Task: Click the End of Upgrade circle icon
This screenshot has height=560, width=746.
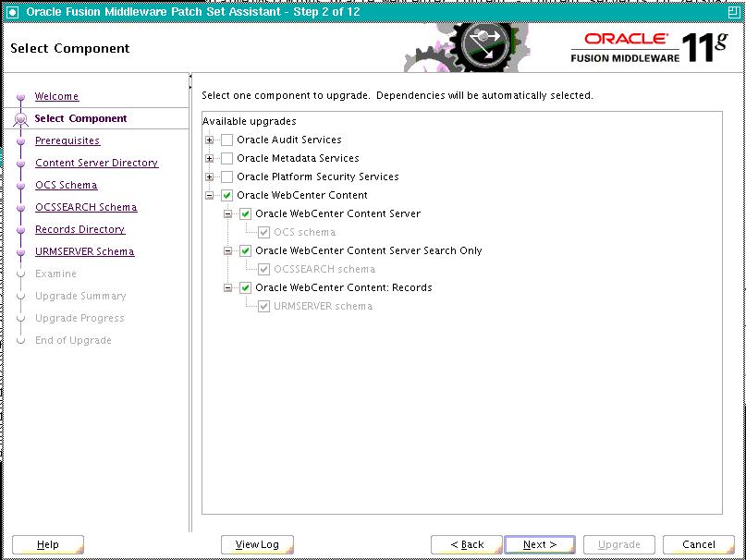Action: pyautogui.click(x=21, y=341)
